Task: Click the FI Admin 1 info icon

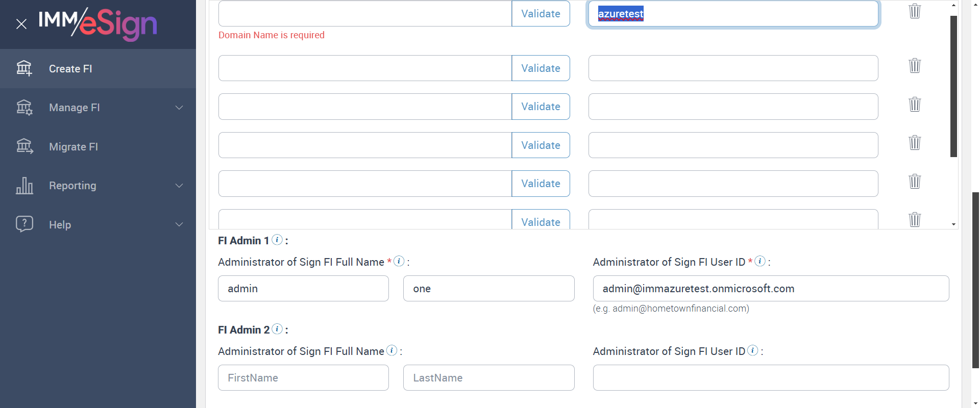Action: (277, 240)
